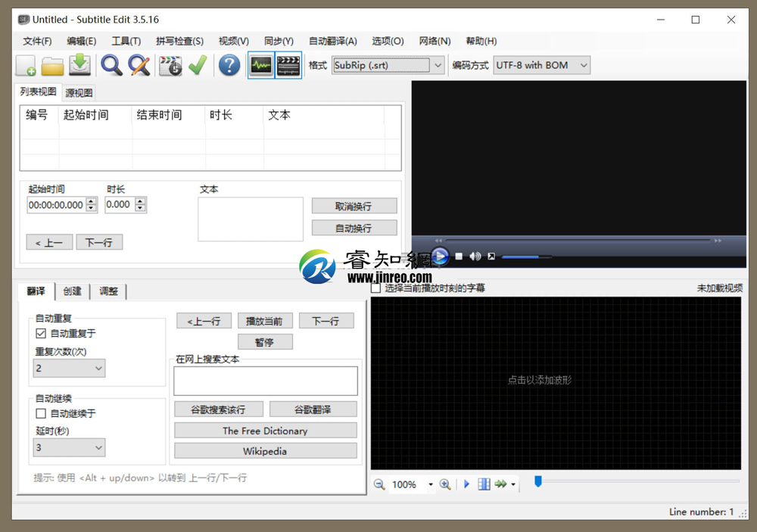Image resolution: width=757 pixels, height=532 pixels.
Task: Open an existing subtitle file
Action: [x=53, y=65]
